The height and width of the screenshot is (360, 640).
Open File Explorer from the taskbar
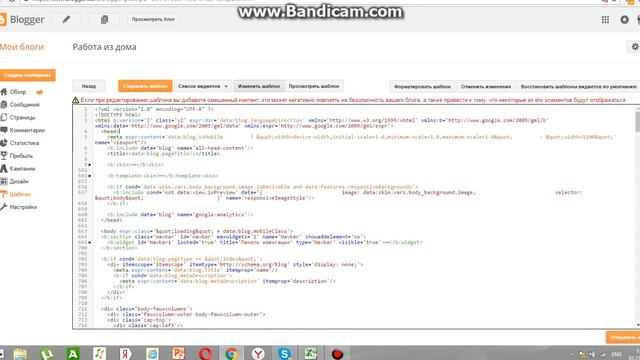point(20,353)
